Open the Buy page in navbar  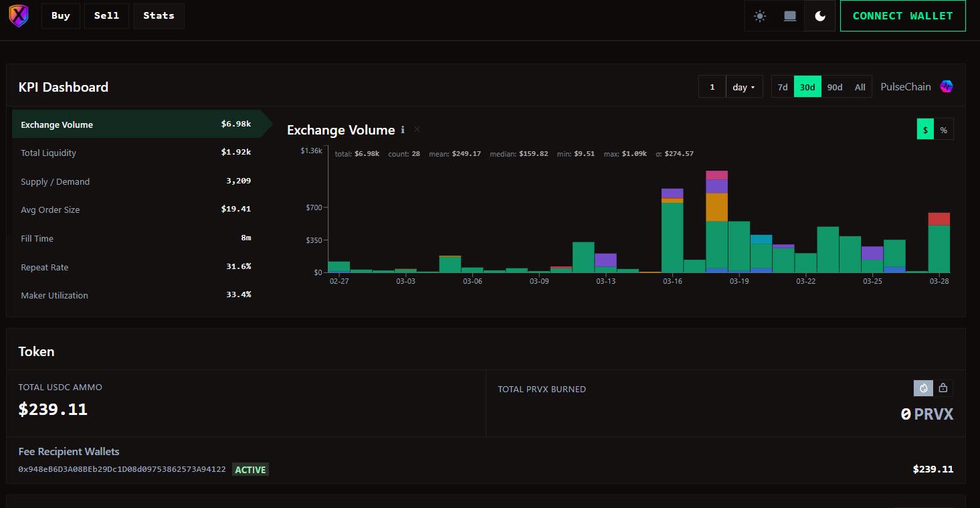(x=61, y=16)
